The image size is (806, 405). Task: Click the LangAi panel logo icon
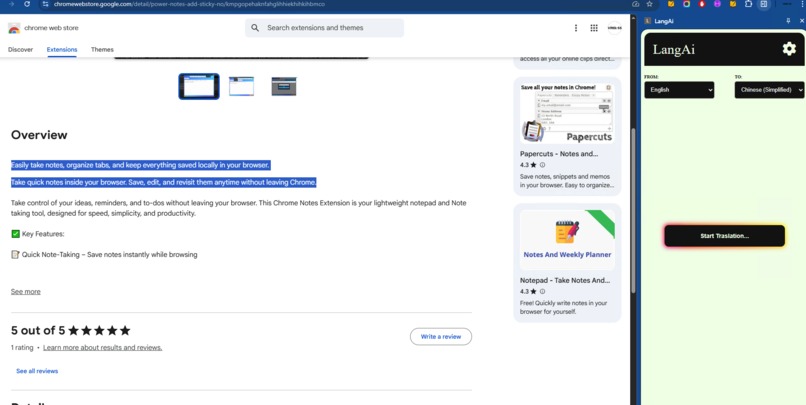click(x=648, y=21)
